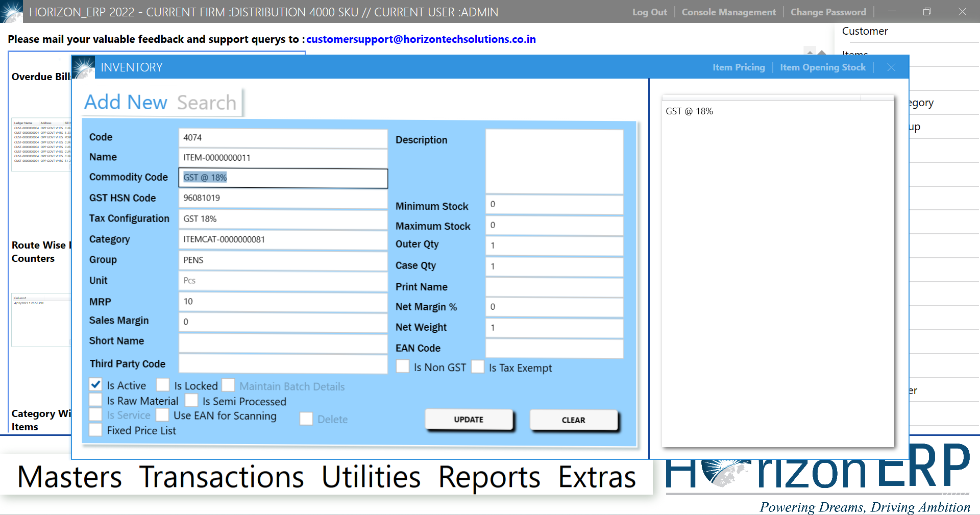Enable the Fixed Price List option

[x=95, y=430]
